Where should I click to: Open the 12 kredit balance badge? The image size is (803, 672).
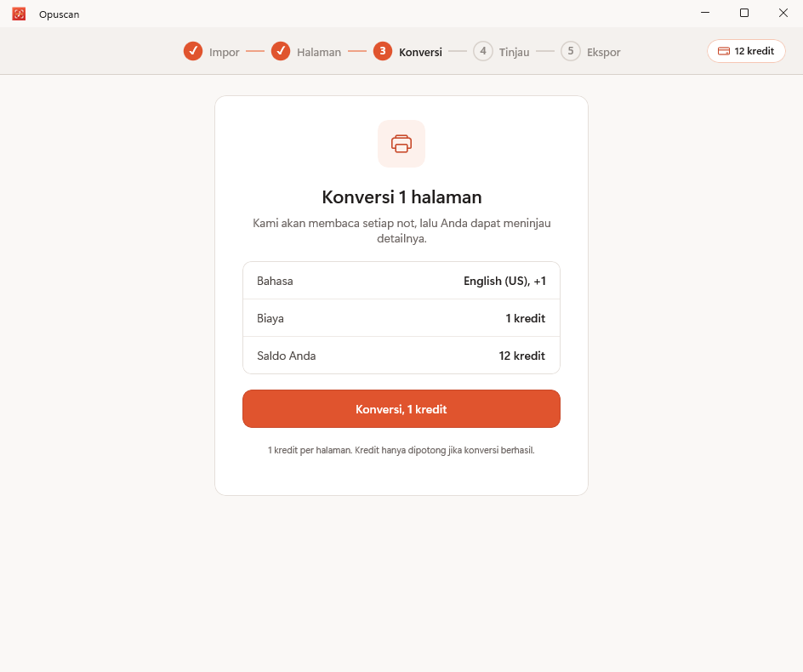746,51
